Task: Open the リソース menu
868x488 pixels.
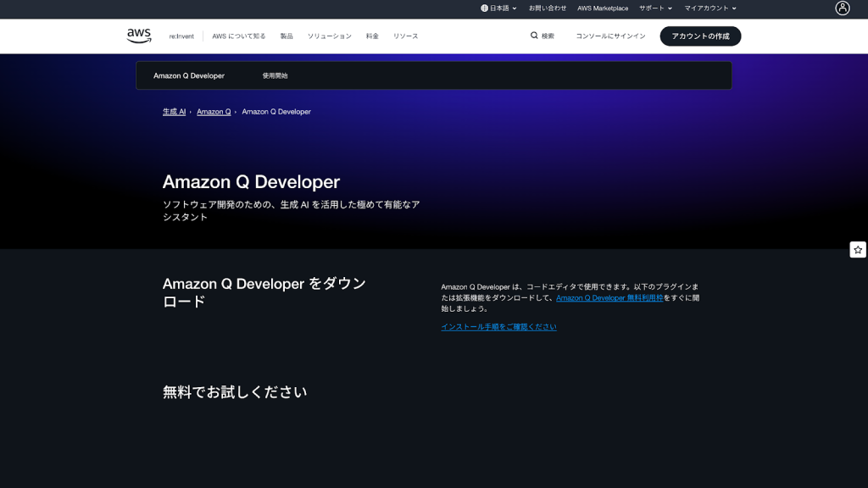Action: click(x=405, y=36)
